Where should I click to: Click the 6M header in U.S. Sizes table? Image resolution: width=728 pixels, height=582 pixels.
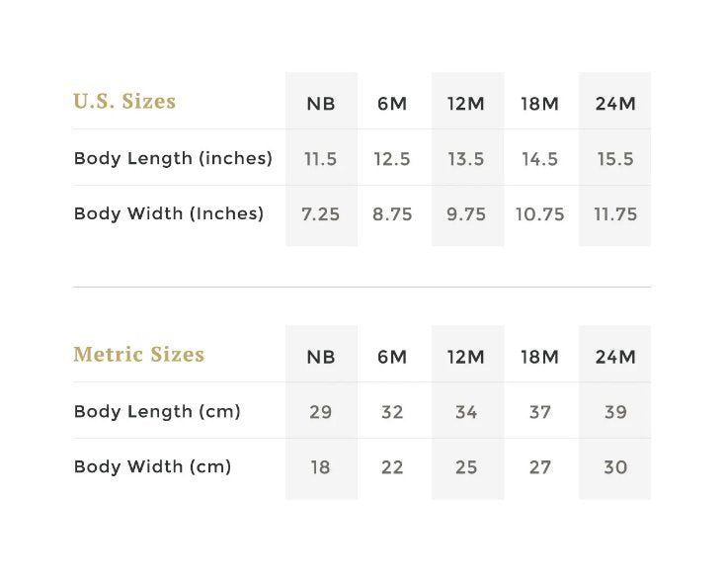click(392, 103)
